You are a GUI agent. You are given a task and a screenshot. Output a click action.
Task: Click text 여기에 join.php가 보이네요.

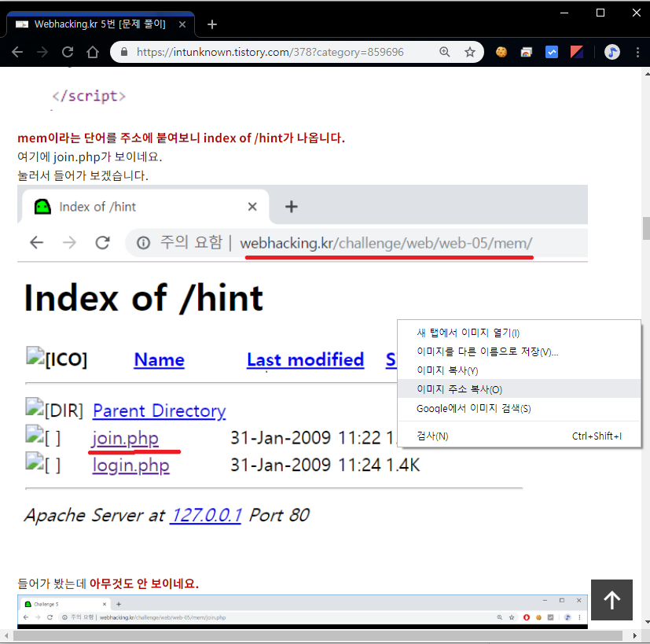pyautogui.click(x=90, y=156)
